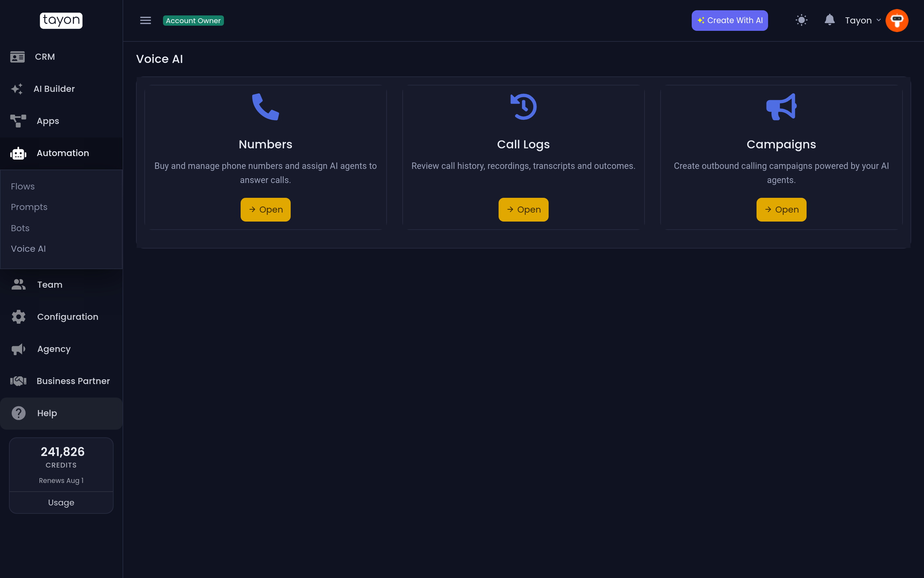Expand the Tayon account dropdown
Screen dimensions: 924x578
coord(862,20)
